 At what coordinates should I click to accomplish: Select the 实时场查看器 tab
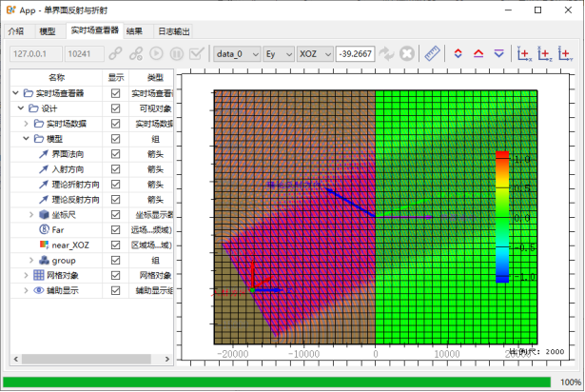(95, 30)
